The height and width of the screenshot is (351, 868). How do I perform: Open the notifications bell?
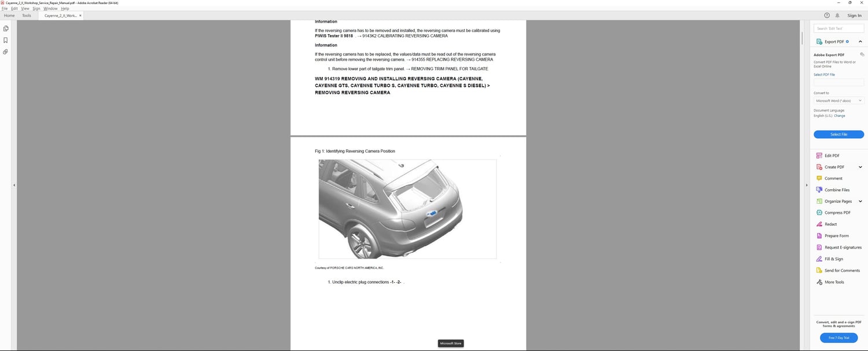click(x=837, y=16)
